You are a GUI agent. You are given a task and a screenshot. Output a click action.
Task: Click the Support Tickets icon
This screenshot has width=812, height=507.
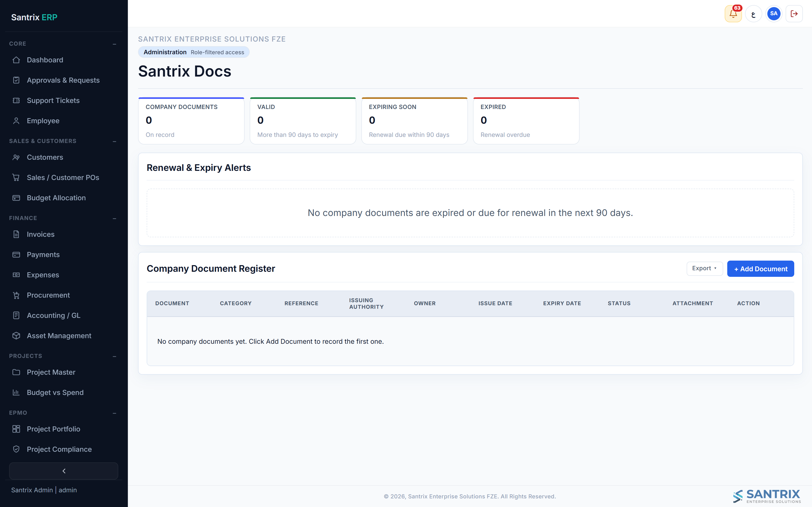pyautogui.click(x=16, y=100)
